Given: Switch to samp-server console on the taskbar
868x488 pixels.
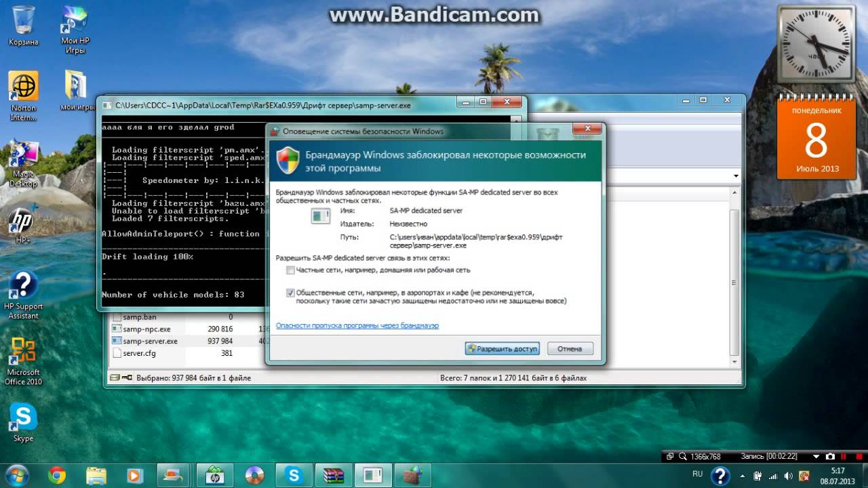Looking at the screenshot, I should 372,475.
